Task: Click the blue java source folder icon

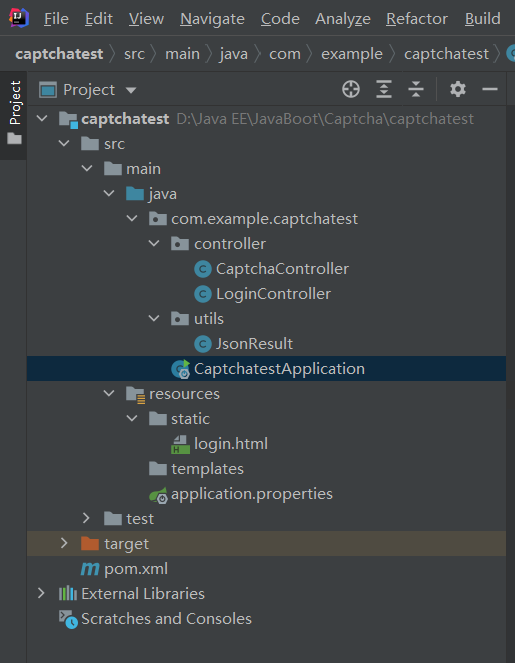Action: (x=135, y=194)
